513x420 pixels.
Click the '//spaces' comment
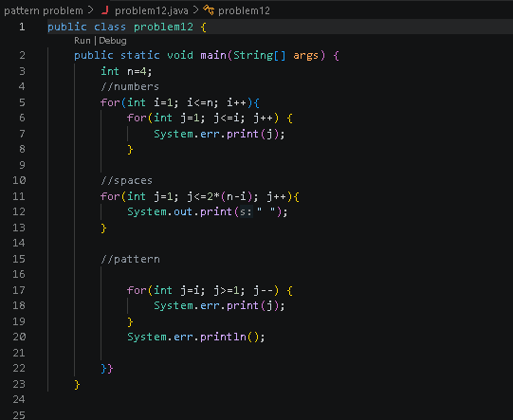[127, 180]
